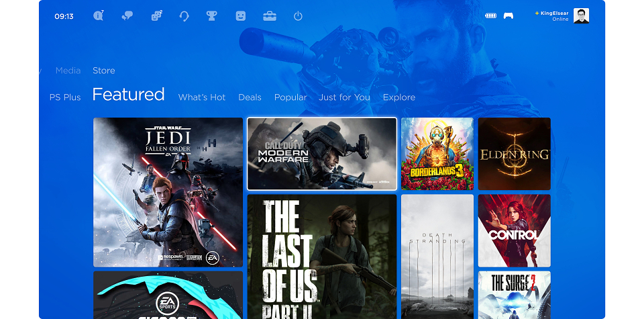Screen dimensions: 644x319
Task: Open Star Wars Jedi Fallen Order tile
Action: pyautogui.click(x=168, y=192)
